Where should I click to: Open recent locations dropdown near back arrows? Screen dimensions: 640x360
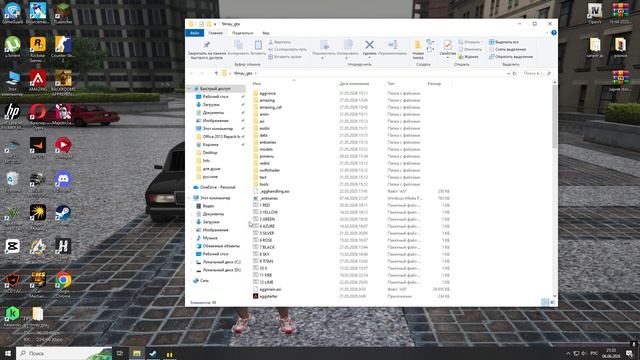pyautogui.click(x=209, y=73)
